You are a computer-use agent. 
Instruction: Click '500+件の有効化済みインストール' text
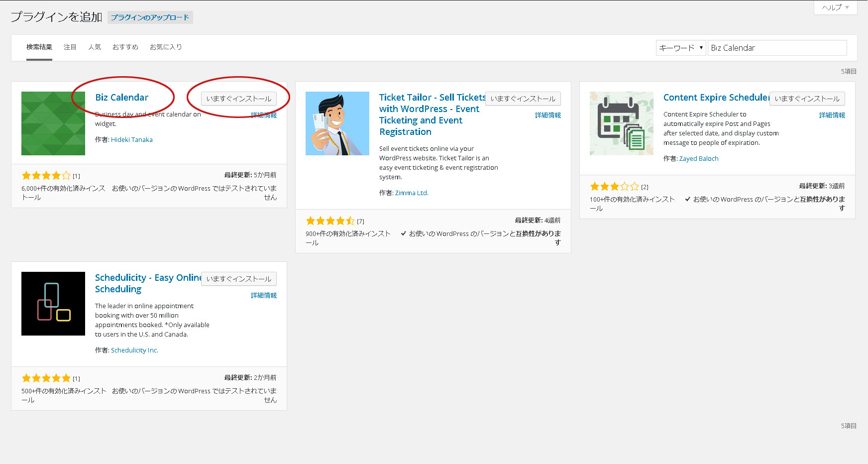click(x=64, y=395)
